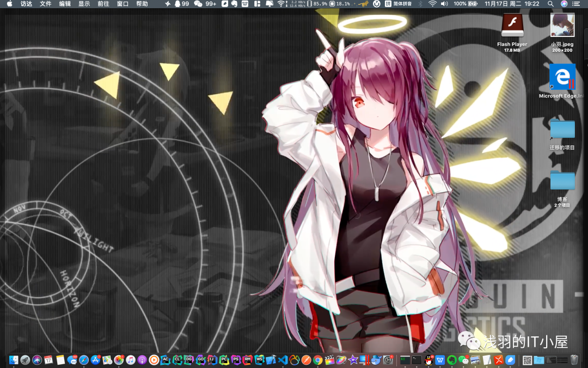Image resolution: width=588 pixels, height=368 pixels.
Task: Open Notification Center list icon
Action: click(576, 4)
